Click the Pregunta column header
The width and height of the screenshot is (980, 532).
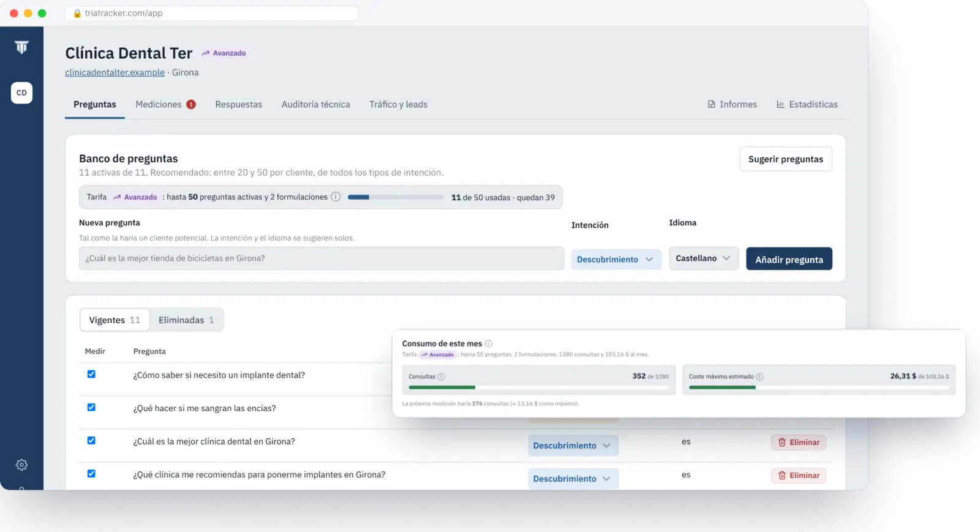coord(149,351)
